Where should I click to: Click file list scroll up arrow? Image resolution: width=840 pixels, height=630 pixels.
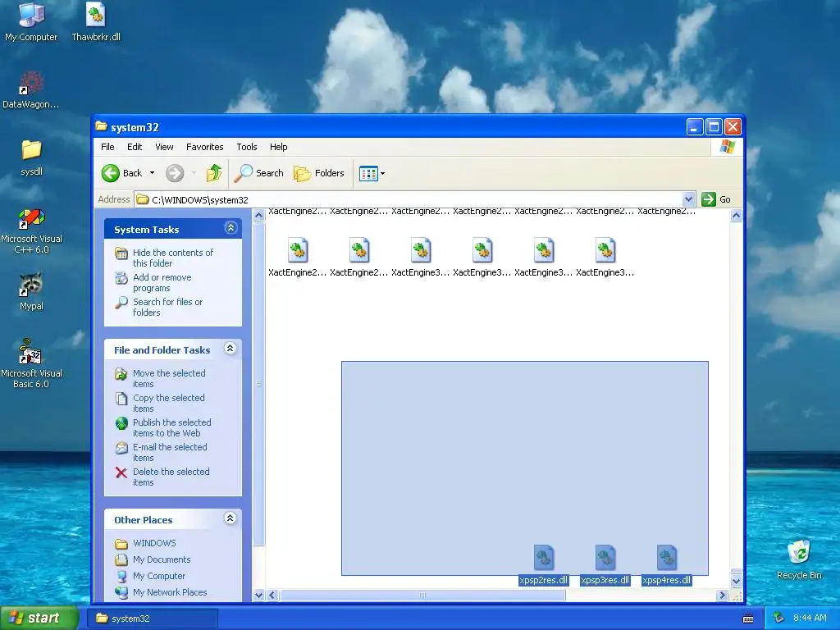pyautogui.click(x=736, y=216)
